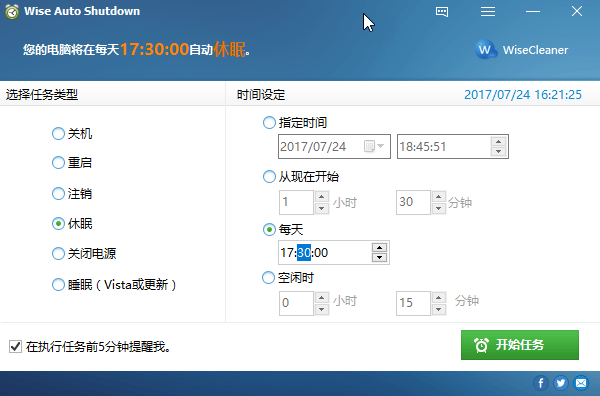Click the WiseCleaner logo
Screen dimensions: 600x396
click(522, 50)
